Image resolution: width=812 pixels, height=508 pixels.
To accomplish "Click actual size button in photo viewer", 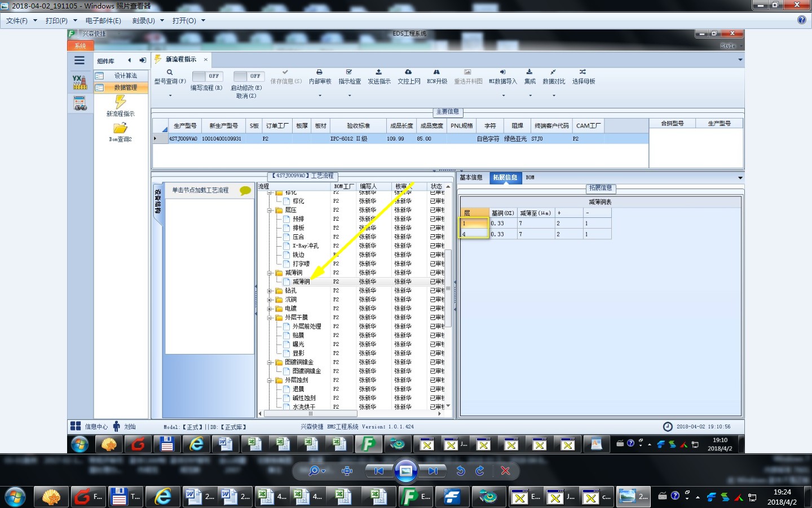I will (x=347, y=471).
